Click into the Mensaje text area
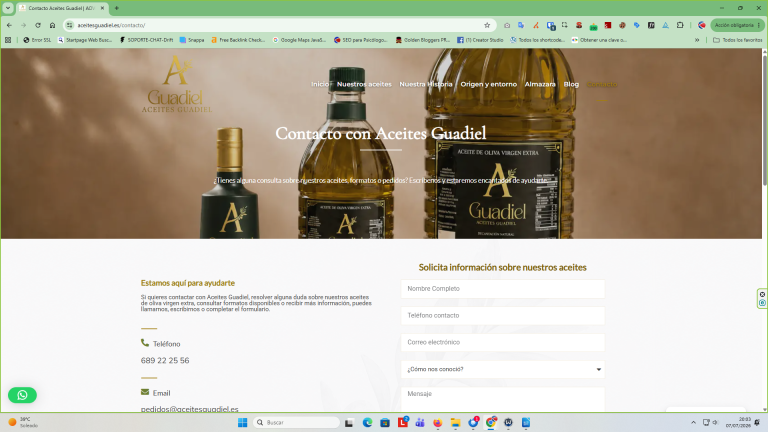Screen dimensions: 768x432 pyautogui.click(x=503, y=399)
